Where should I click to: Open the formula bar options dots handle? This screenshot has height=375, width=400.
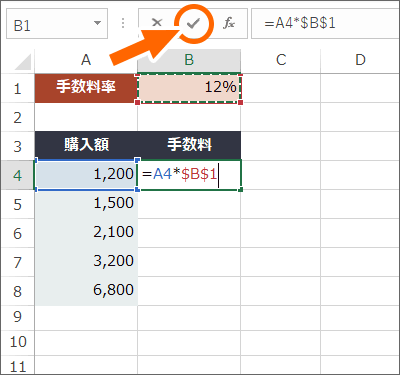[123, 23]
